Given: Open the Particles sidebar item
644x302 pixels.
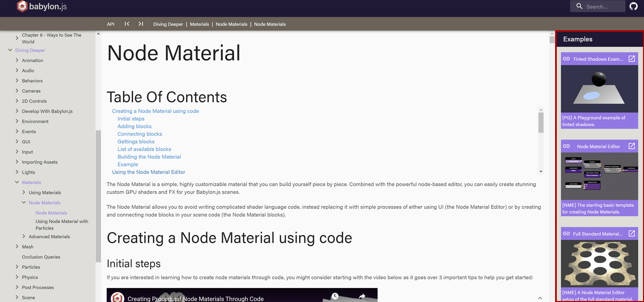Looking at the screenshot, I should pyautogui.click(x=31, y=267).
